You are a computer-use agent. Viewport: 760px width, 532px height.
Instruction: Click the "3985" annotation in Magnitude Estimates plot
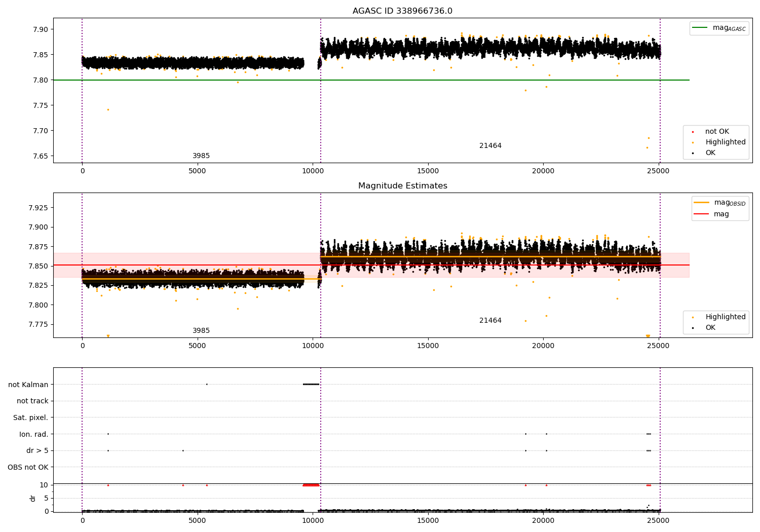(201, 331)
